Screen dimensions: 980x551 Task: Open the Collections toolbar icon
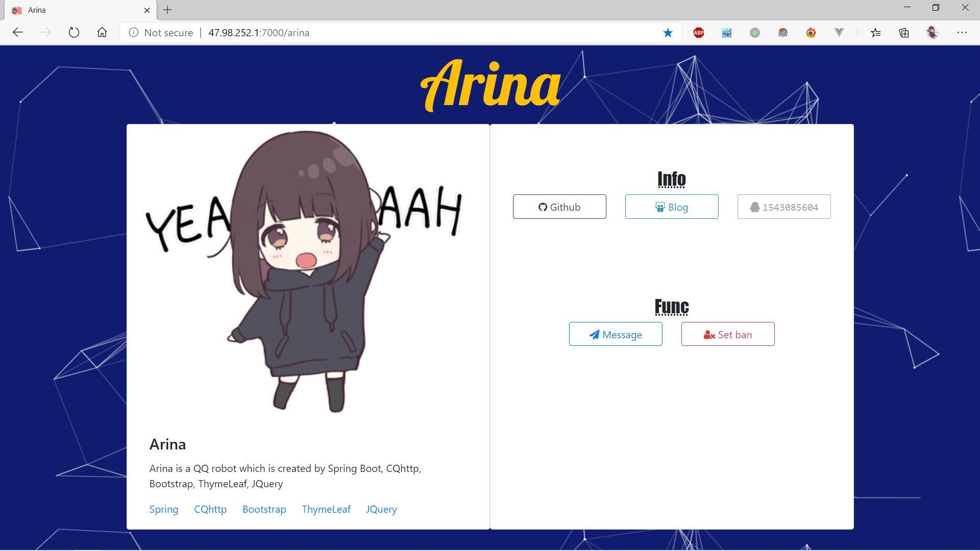(x=904, y=33)
